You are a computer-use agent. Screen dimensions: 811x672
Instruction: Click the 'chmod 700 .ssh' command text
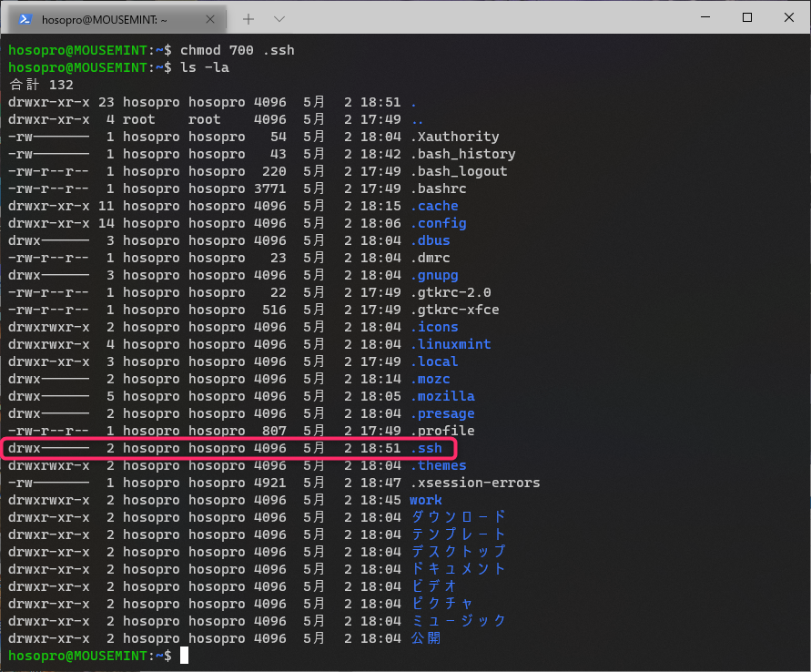237,50
